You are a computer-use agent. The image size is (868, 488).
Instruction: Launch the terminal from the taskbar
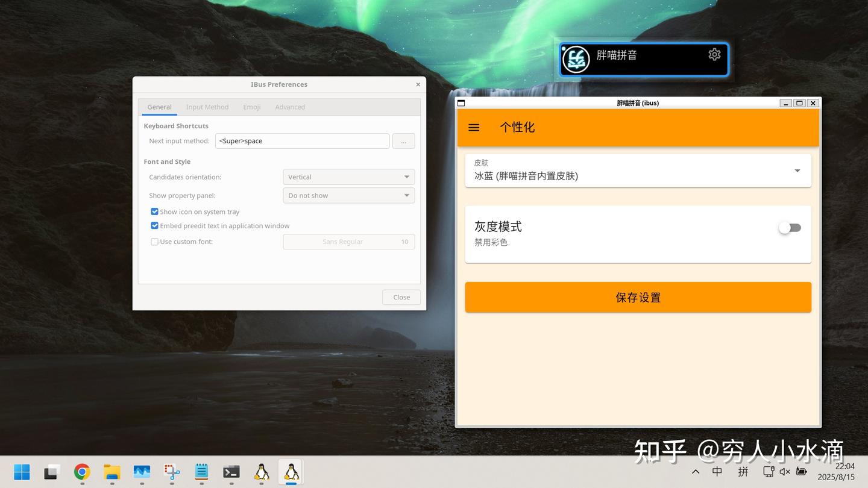pyautogui.click(x=231, y=472)
